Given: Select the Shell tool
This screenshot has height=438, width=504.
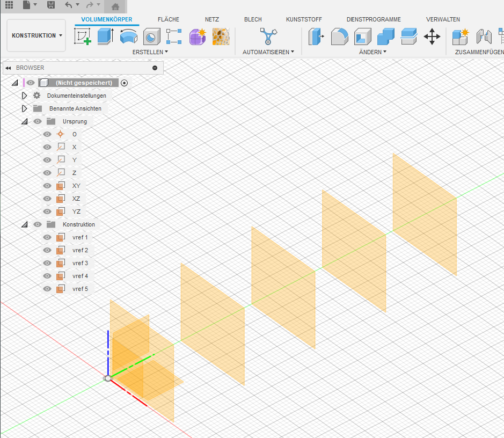Looking at the screenshot, I should [x=363, y=36].
